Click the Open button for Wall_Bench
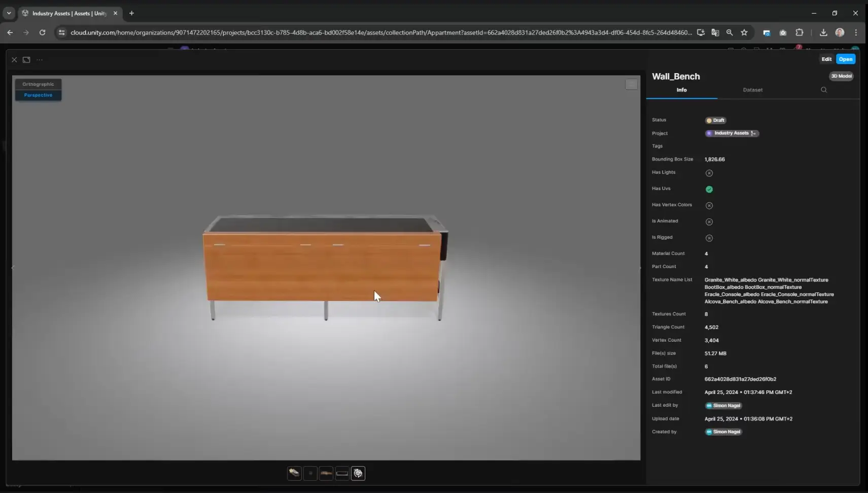Viewport: 868px width, 493px height. pyautogui.click(x=845, y=59)
